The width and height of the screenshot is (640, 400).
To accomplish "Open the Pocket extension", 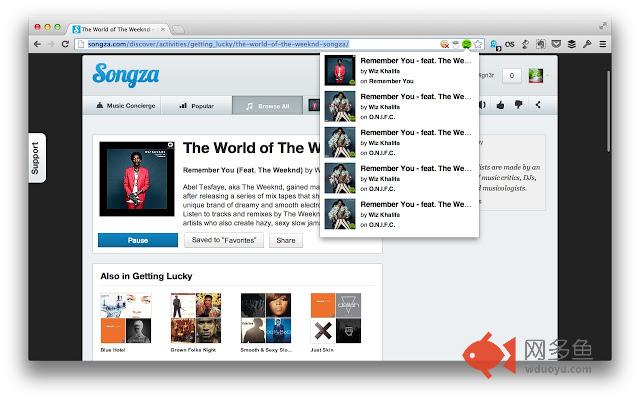I will coord(556,44).
